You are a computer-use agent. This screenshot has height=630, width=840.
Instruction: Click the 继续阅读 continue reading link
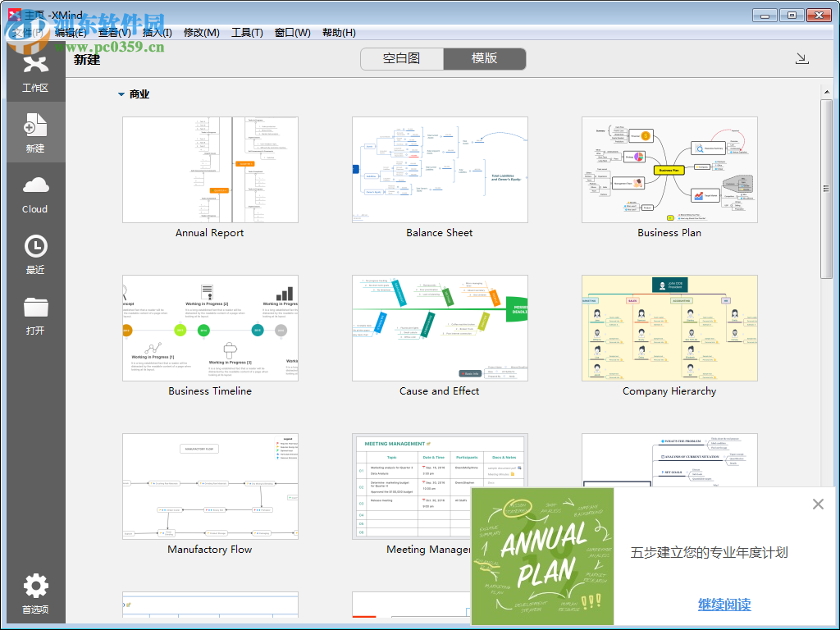tap(724, 605)
